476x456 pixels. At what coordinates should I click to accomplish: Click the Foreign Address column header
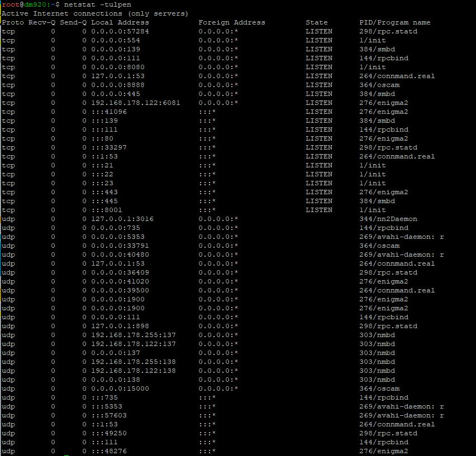click(232, 22)
